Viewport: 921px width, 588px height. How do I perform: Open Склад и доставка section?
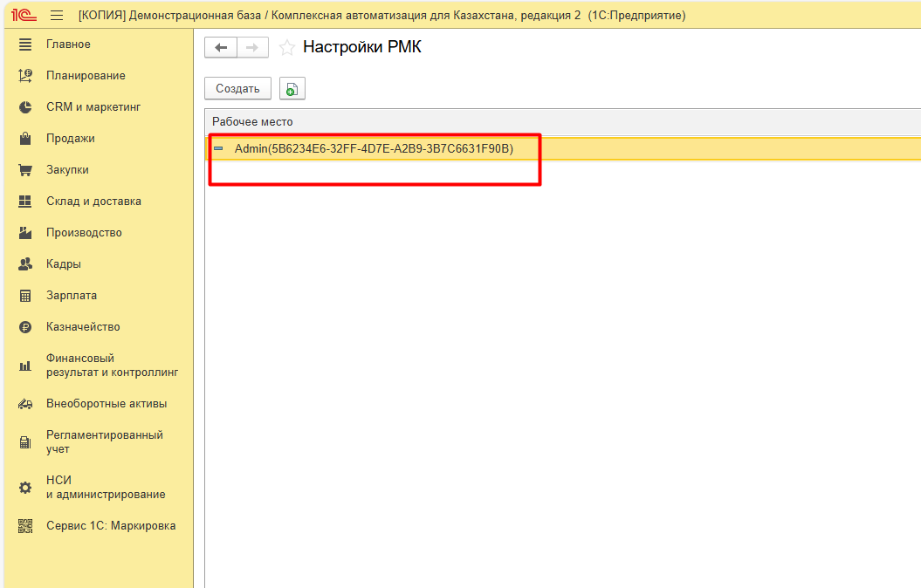(93, 202)
